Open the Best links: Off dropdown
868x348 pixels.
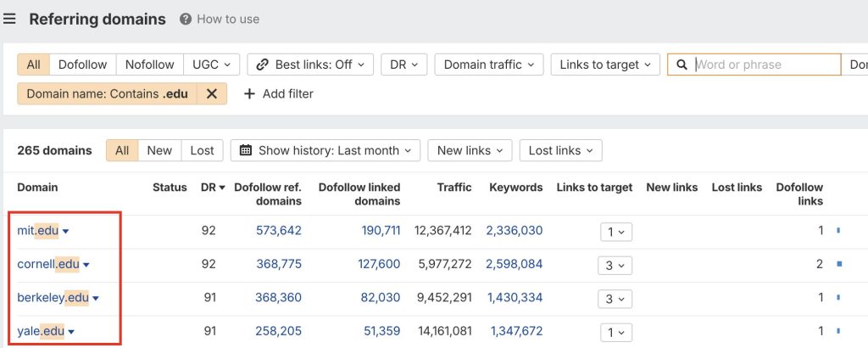click(x=310, y=65)
